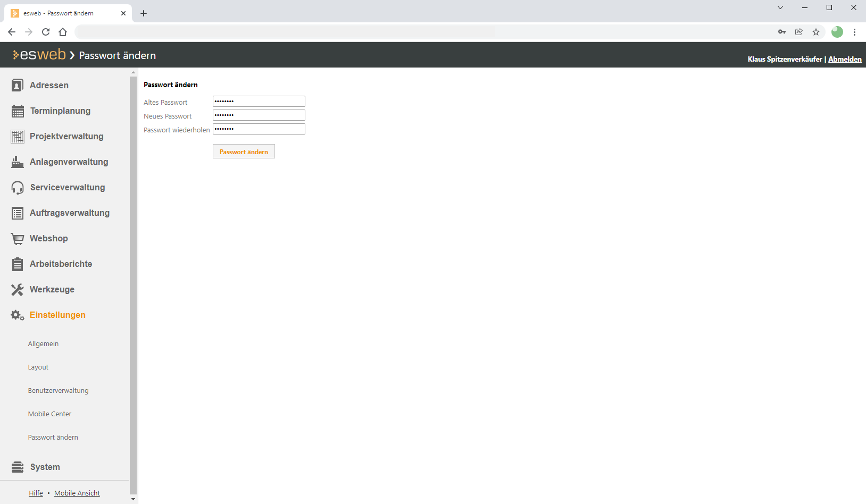
Task: Go back with the browser back arrow
Action: tap(12, 32)
